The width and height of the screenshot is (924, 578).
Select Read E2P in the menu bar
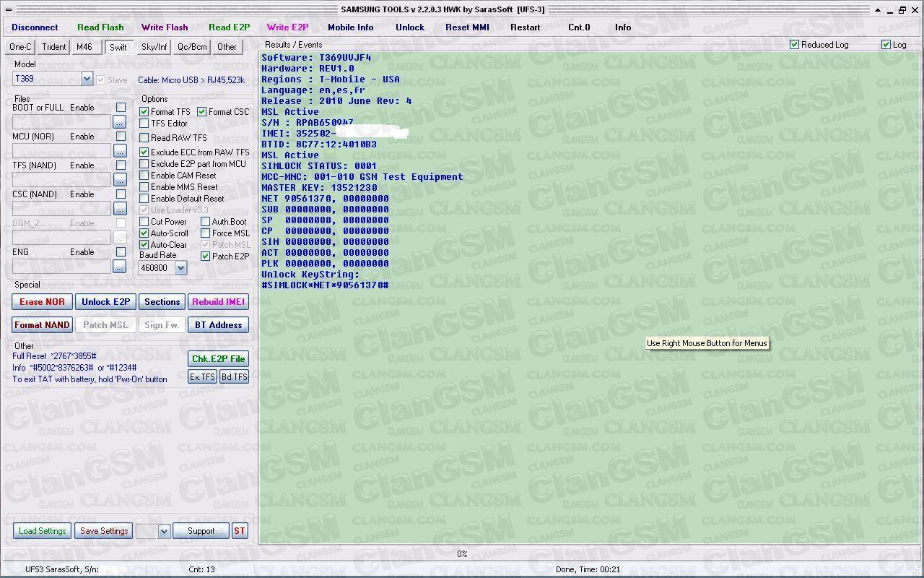pyautogui.click(x=229, y=27)
